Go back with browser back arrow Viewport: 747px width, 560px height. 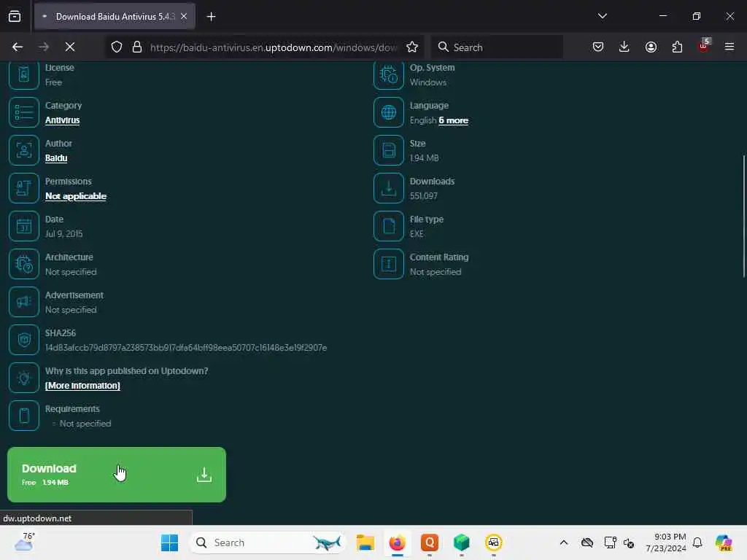click(18, 47)
